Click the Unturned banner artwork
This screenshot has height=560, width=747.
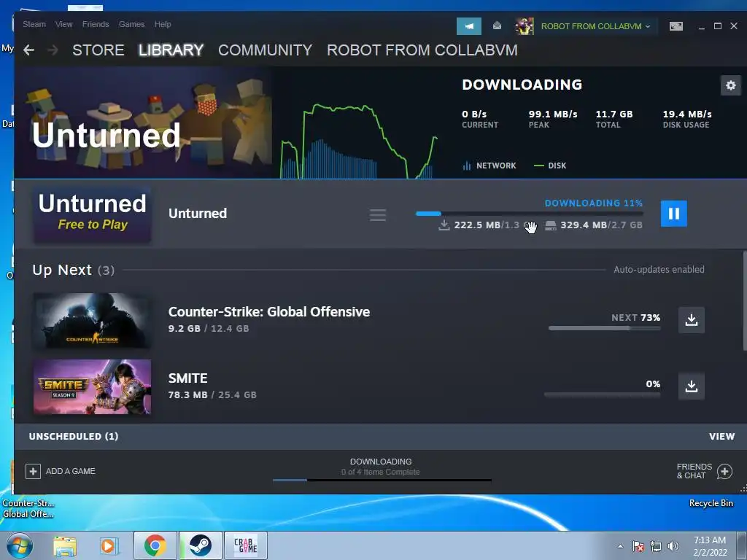(x=143, y=122)
